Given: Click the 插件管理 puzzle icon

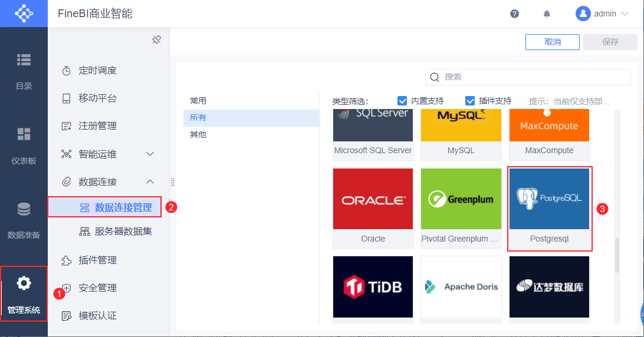Looking at the screenshot, I should 66,260.
